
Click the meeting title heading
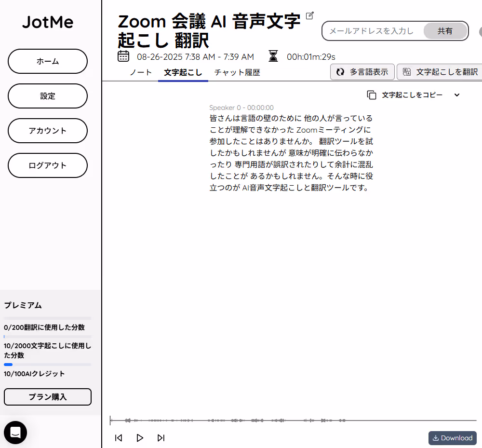coord(209,31)
